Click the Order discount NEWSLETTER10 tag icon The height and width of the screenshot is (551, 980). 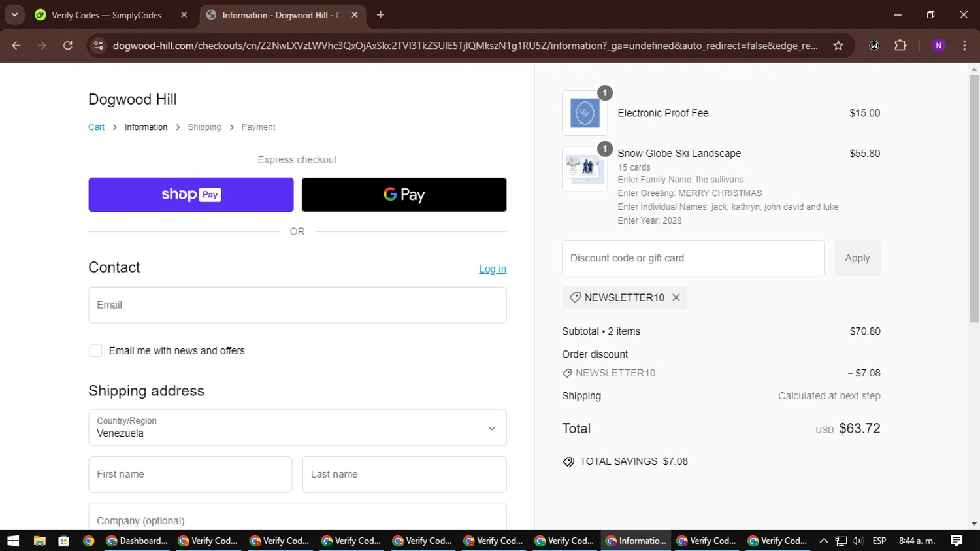[567, 373]
